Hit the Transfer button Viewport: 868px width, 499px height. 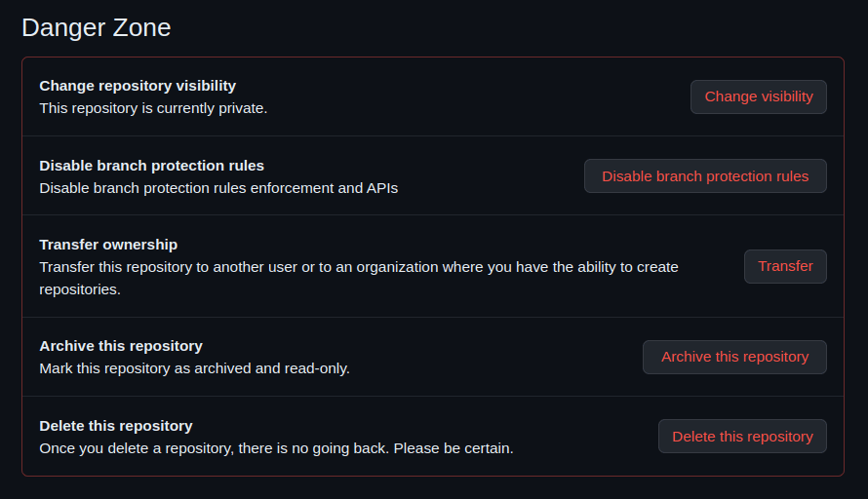785,266
